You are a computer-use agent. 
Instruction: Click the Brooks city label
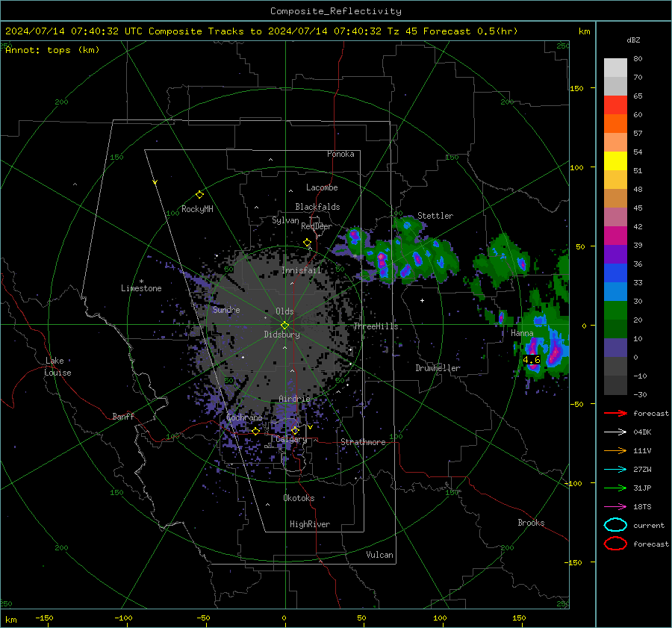pos(531,523)
